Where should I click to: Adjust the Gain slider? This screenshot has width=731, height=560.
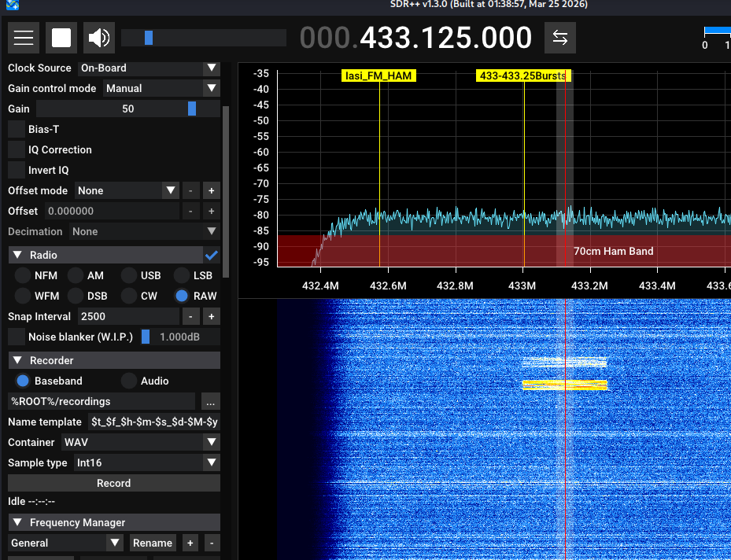click(x=127, y=109)
